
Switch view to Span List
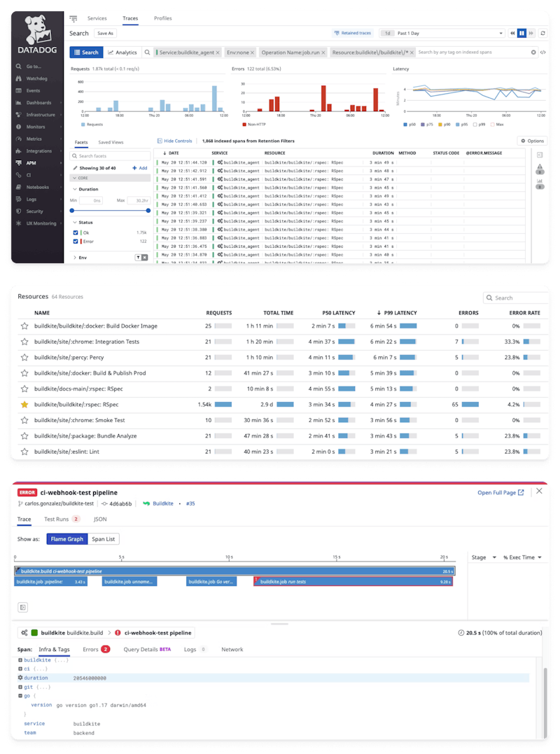click(x=104, y=539)
